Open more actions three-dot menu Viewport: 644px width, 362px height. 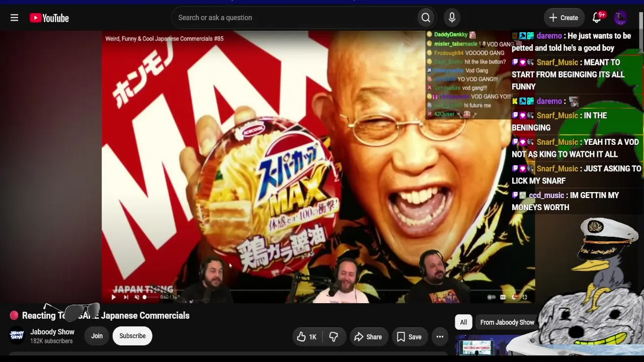point(440,337)
